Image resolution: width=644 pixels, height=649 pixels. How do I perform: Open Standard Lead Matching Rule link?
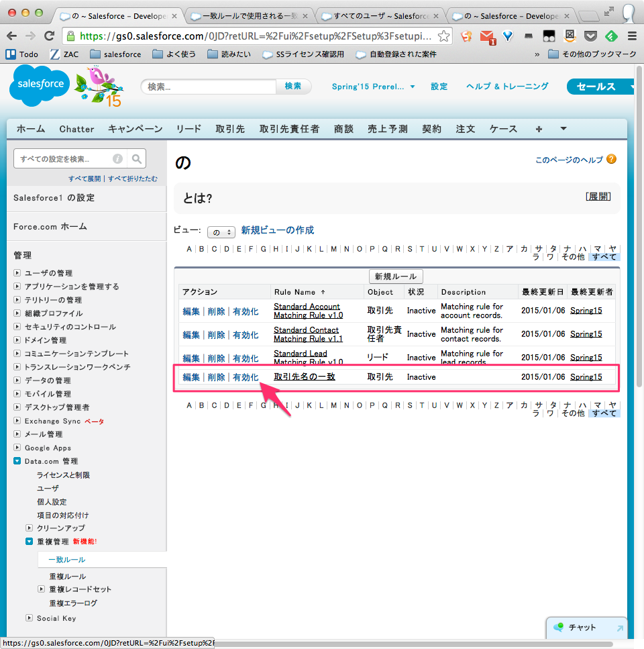308,357
